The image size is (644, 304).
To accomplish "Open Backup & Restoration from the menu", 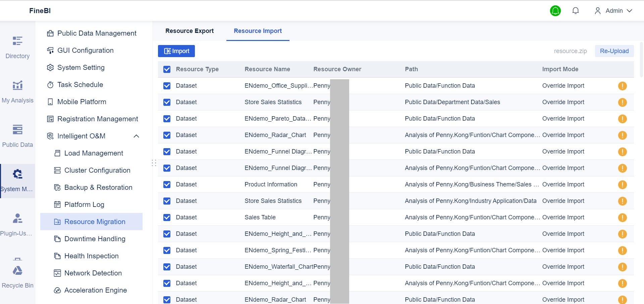I will coord(98,187).
